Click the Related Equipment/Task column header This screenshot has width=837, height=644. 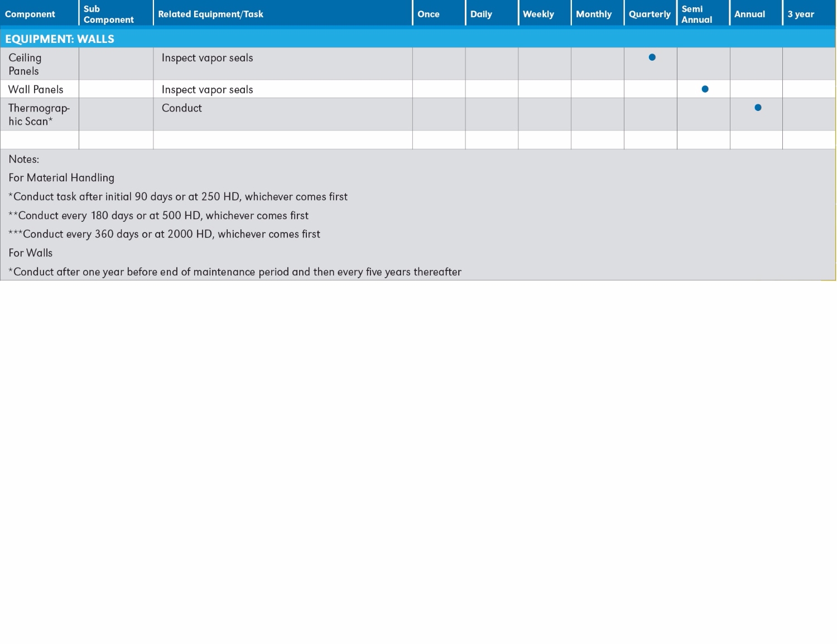[210, 14]
